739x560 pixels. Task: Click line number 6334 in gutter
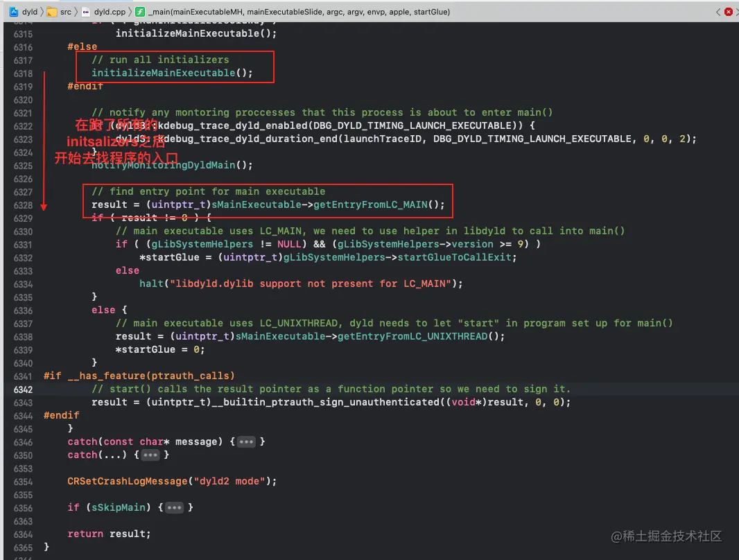[x=23, y=284]
